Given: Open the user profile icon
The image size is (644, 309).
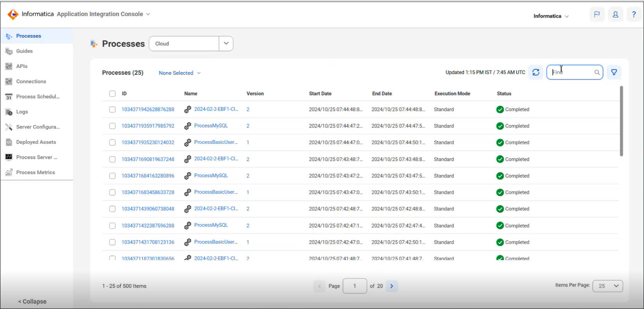Looking at the screenshot, I should pyautogui.click(x=615, y=14).
